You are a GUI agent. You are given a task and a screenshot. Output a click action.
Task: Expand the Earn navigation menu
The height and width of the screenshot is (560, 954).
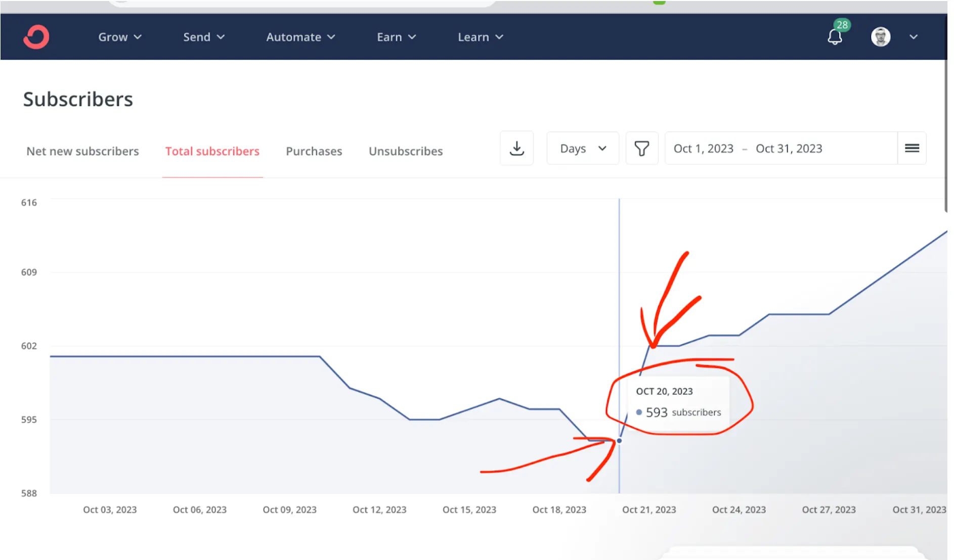396,37
